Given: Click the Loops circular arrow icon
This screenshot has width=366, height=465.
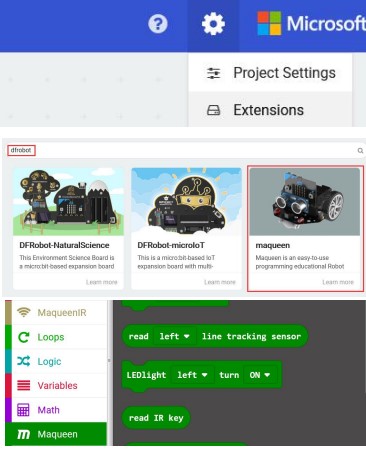Looking at the screenshot, I should (24, 337).
